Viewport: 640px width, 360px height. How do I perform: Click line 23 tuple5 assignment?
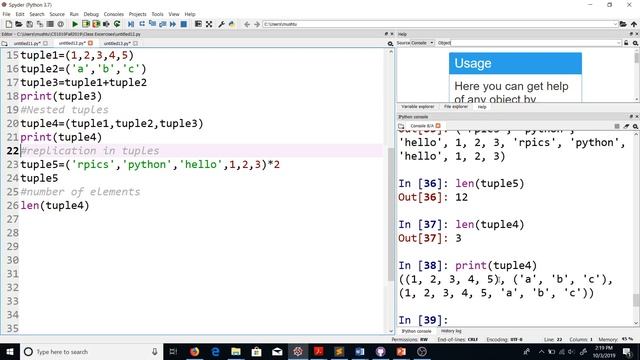[150, 164]
